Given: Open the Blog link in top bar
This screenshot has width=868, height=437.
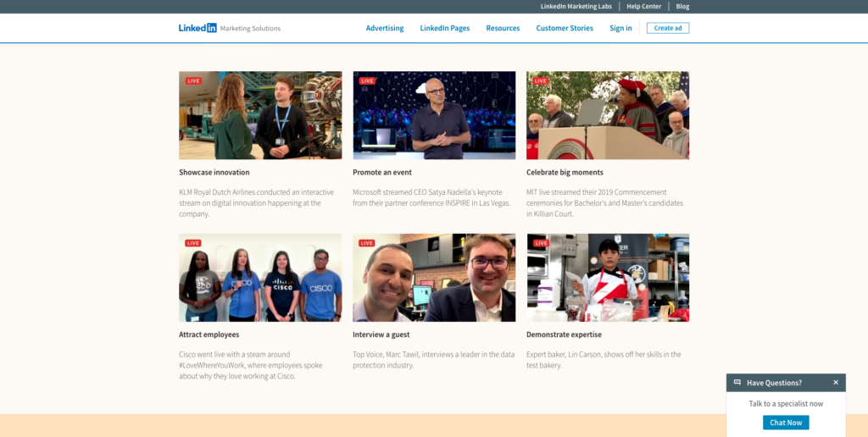Looking at the screenshot, I should click(x=682, y=7).
